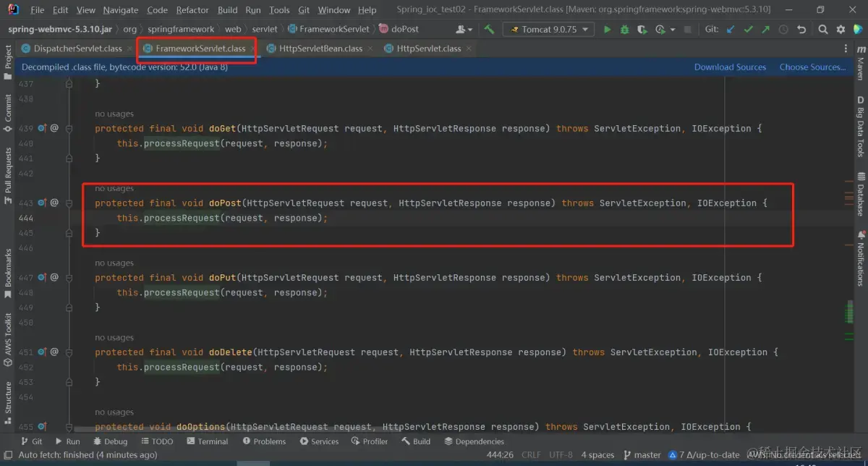Viewport: 868px width, 466px height.
Task: Click the CRLF line separator indicator
Action: click(x=530, y=454)
